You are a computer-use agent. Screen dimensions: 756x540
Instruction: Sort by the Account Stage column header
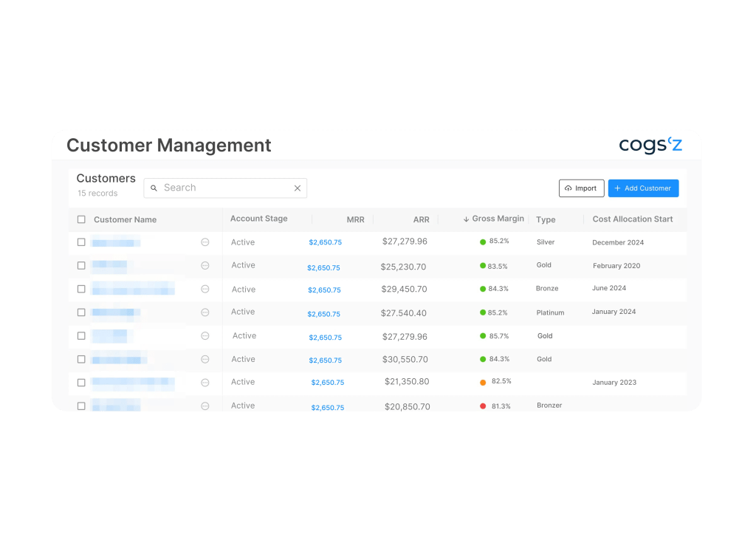coord(258,219)
